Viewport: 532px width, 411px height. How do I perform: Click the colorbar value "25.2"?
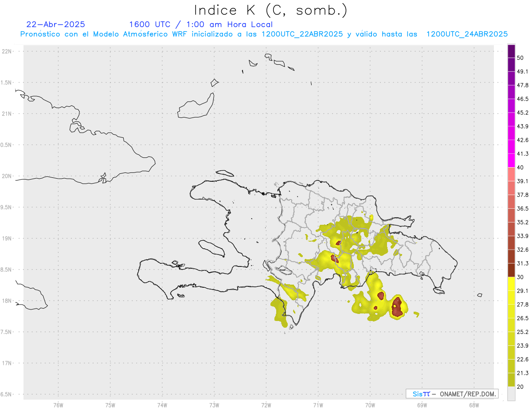(523, 332)
